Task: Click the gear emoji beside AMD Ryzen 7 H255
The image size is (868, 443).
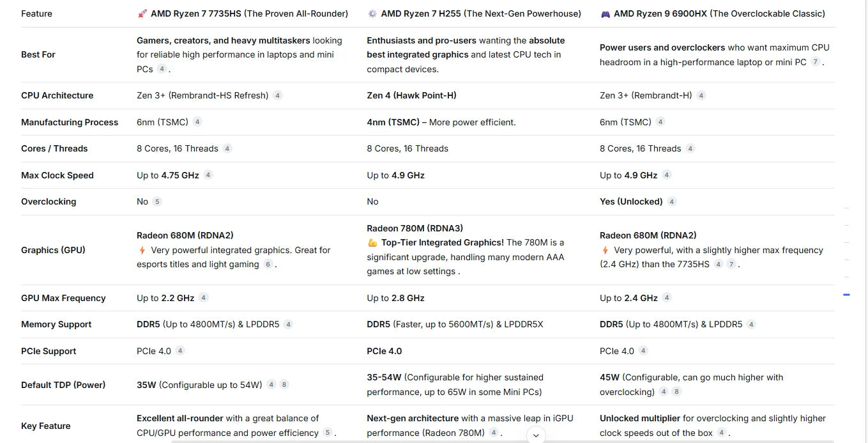Action: pos(372,13)
